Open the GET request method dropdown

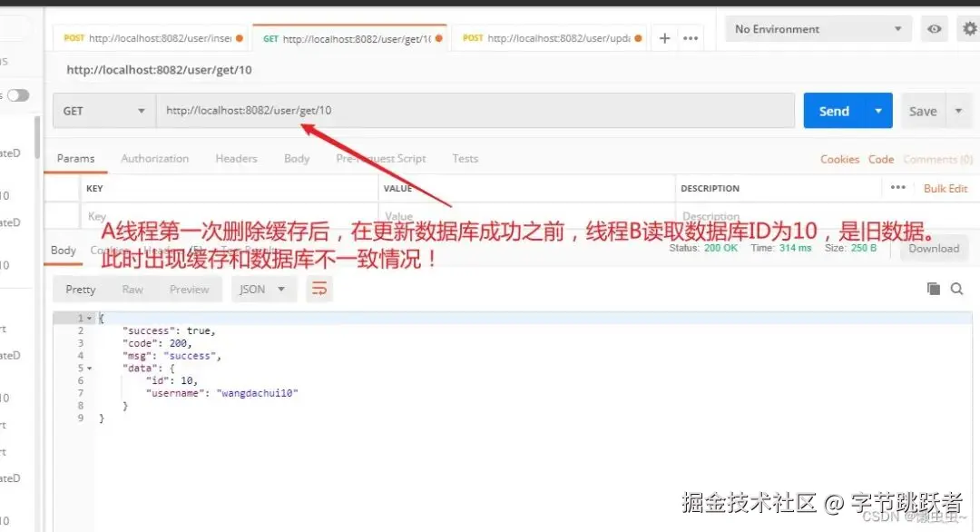point(103,110)
